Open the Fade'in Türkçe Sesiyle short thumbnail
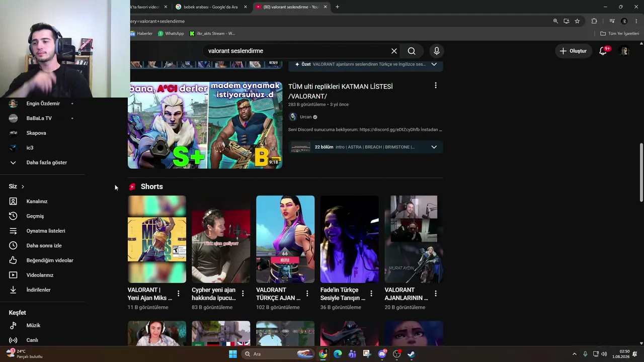 (350, 239)
